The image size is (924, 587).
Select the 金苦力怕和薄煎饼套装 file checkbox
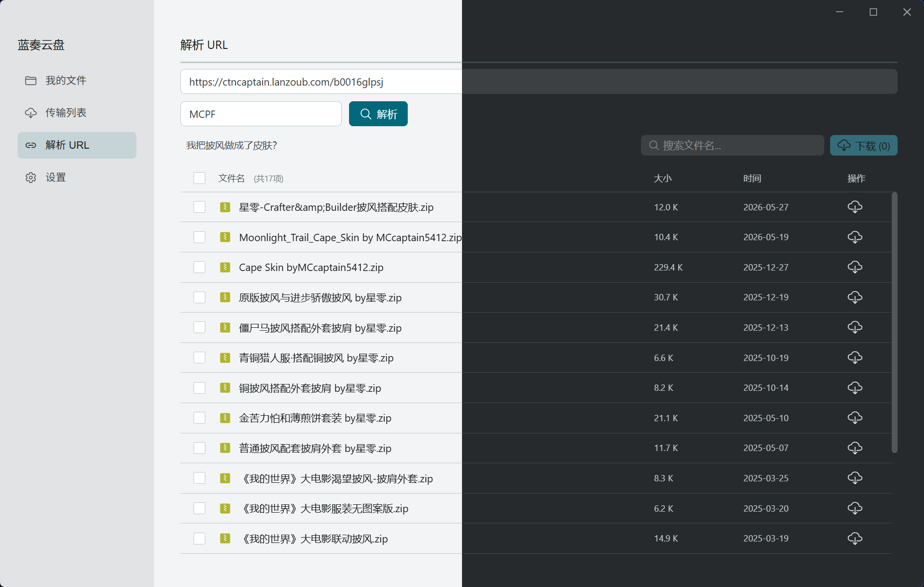click(x=199, y=418)
